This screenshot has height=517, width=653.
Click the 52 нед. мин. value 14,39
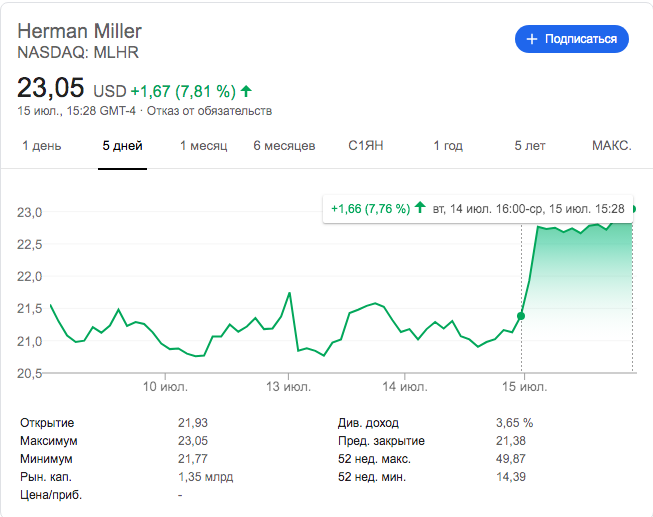pos(511,477)
